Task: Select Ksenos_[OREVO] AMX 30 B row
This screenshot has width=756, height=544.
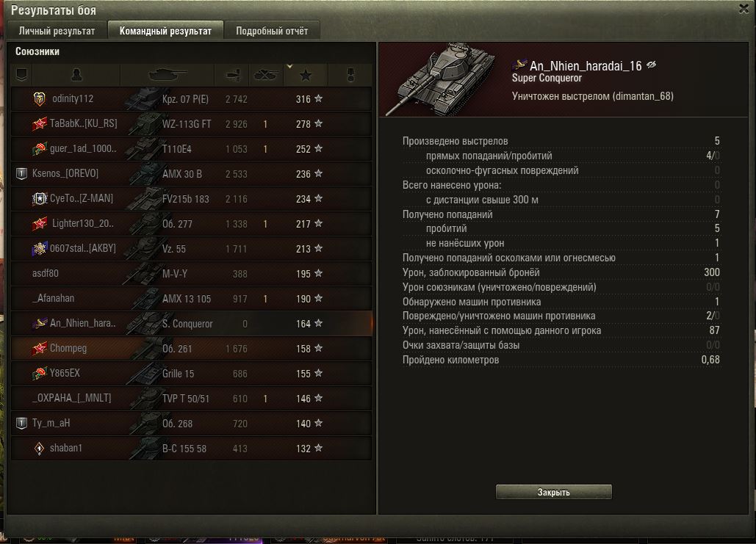Action: coord(192,173)
